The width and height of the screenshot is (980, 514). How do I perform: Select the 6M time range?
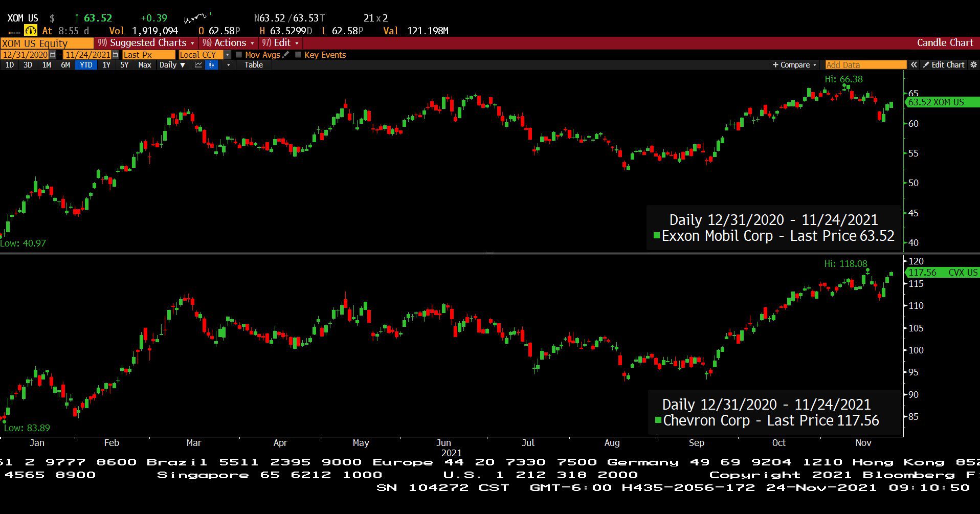pos(65,65)
